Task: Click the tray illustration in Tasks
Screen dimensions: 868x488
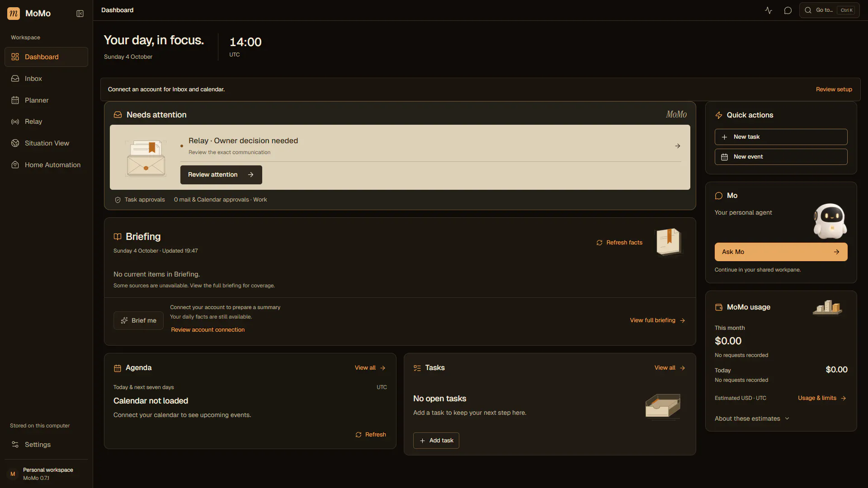Action: (663, 406)
